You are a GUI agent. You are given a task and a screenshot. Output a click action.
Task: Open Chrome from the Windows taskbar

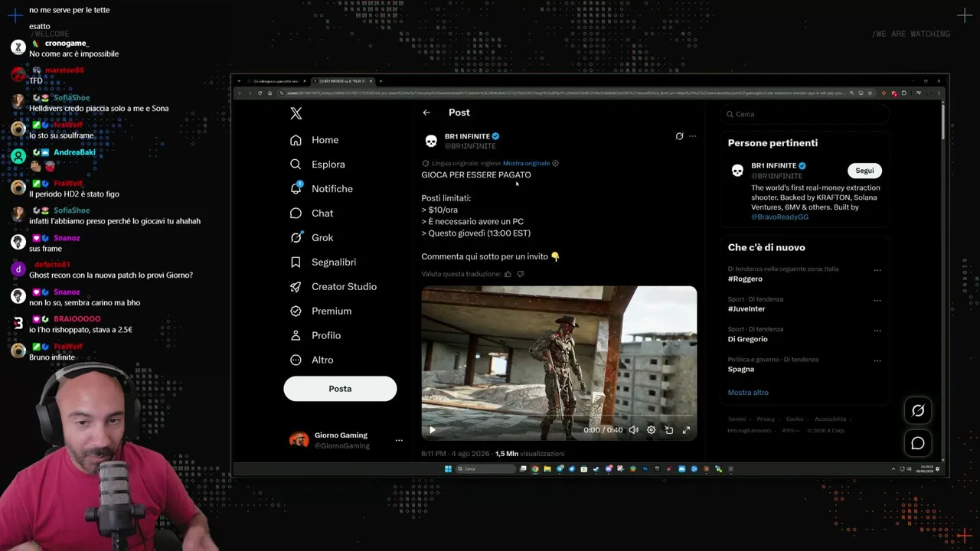(535, 469)
